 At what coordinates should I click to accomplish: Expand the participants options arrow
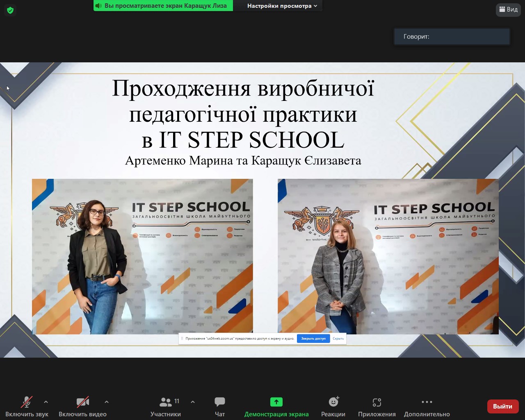pos(193,402)
